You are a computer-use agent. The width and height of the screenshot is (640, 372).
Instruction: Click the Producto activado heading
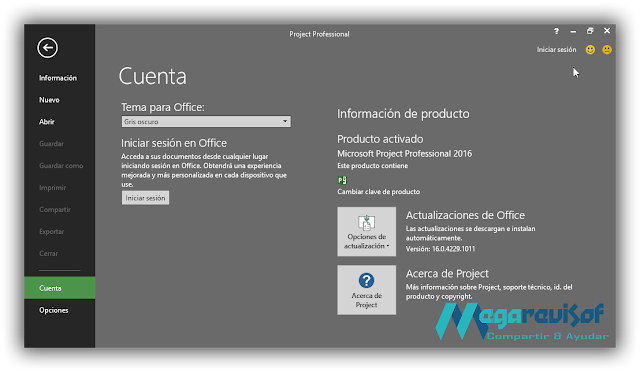[x=380, y=139]
